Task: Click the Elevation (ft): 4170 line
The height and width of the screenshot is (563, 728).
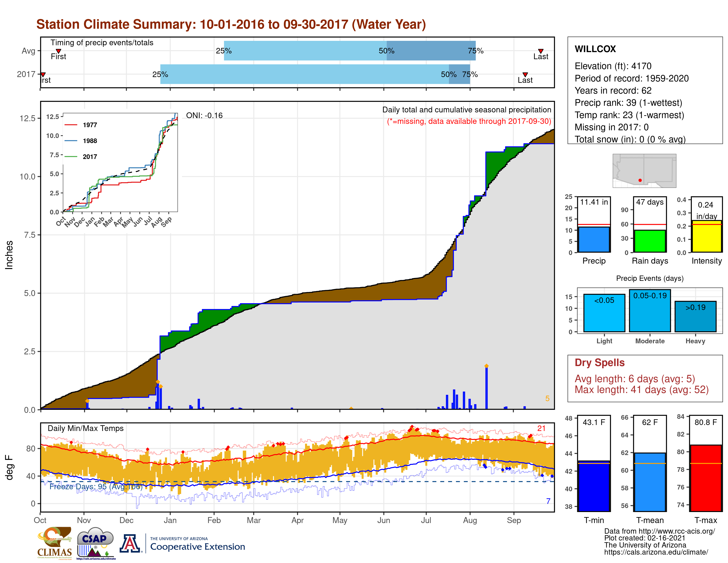Action: pyautogui.click(x=613, y=66)
